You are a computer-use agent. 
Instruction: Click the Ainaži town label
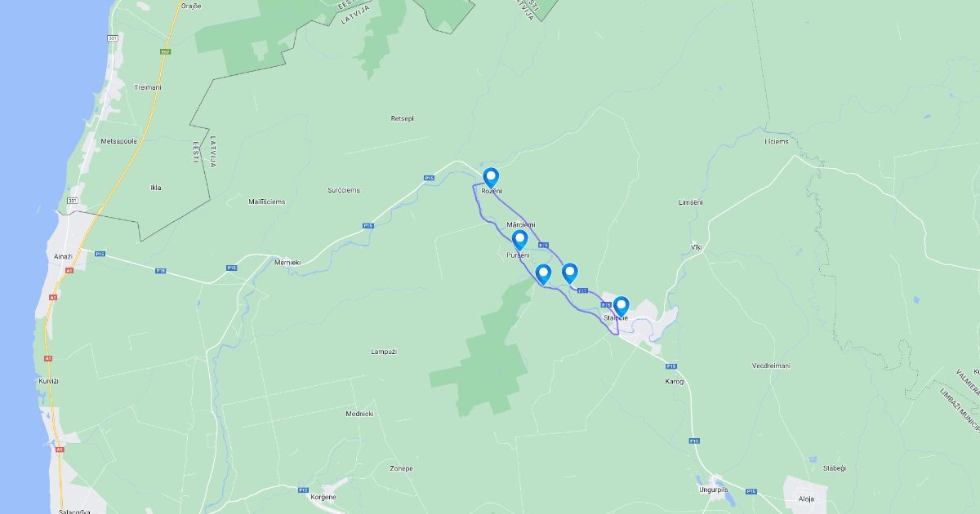[x=63, y=256]
